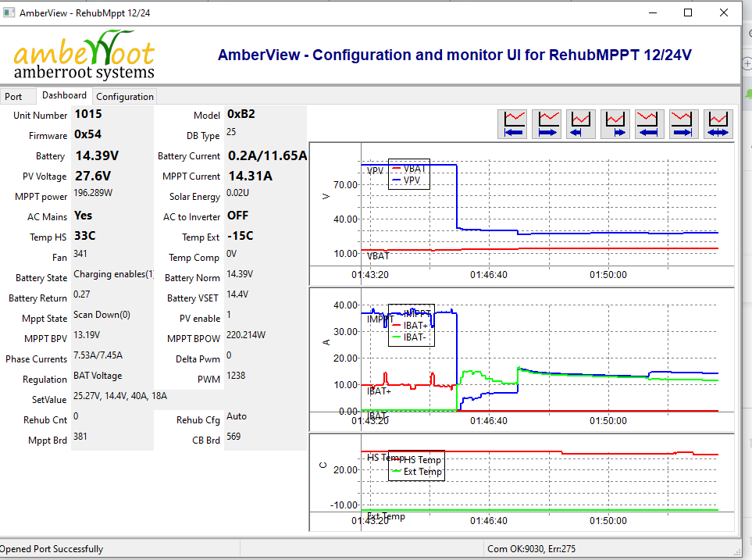The width and height of the screenshot is (752, 560).
Task: Click the fifth chart button with right-axis and left arrow
Action: [x=651, y=124]
